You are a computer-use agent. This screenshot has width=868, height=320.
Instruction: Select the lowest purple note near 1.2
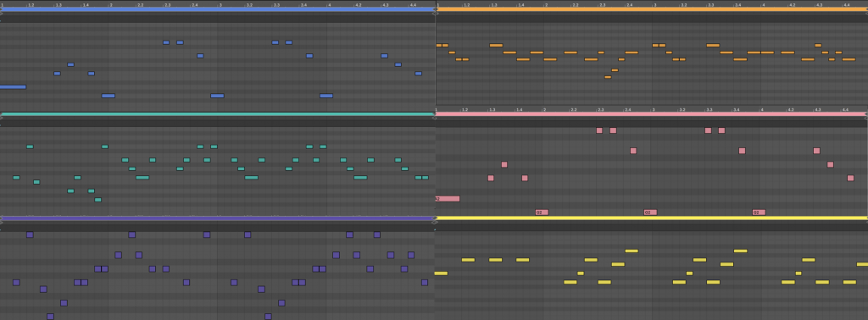[50, 317]
